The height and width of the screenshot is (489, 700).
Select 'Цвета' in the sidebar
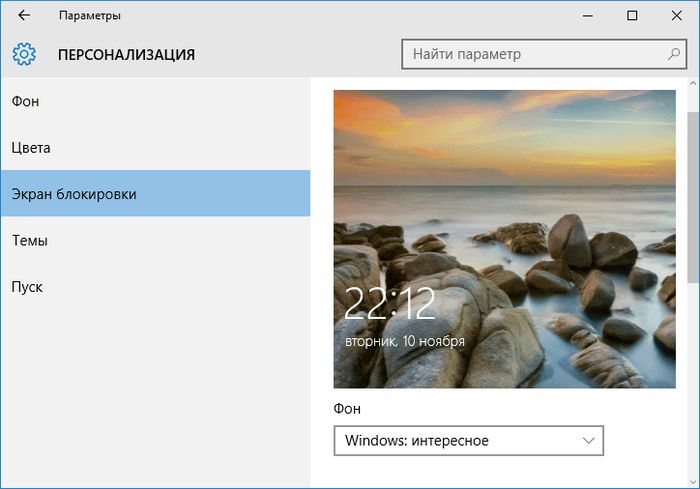pos(31,148)
